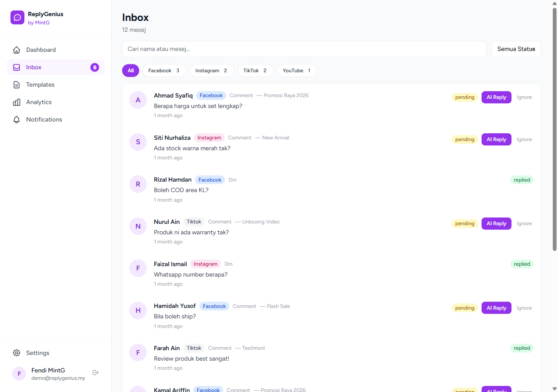This screenshot has height=392, width=558.
Task: Click the Analytics bar chart icon
Action: pyautogui.click(x=17, y=102)
